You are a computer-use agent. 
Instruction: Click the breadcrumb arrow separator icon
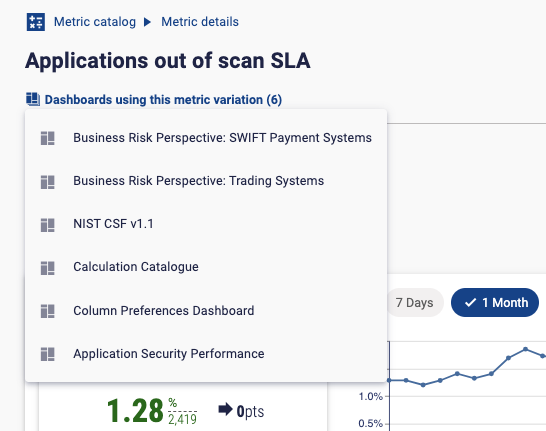coord(147,22)
